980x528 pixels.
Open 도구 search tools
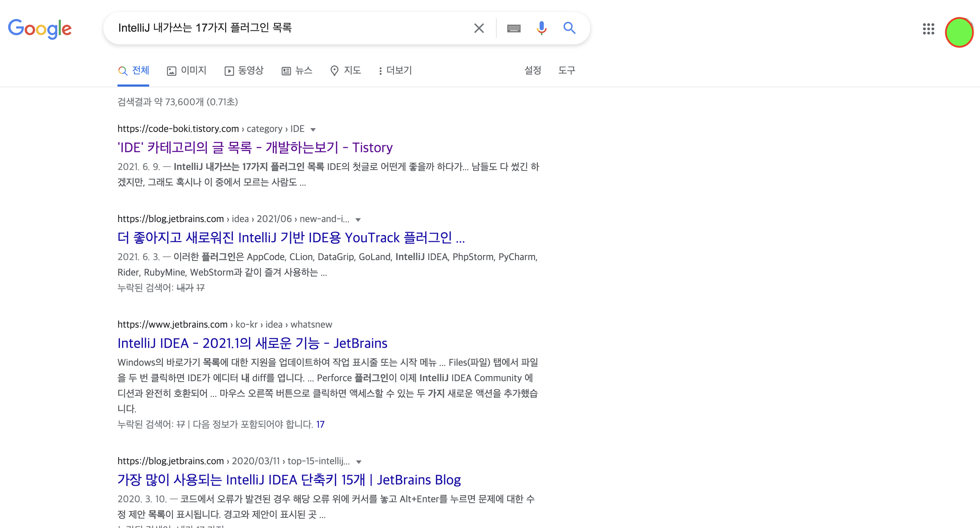coord(566,70)
